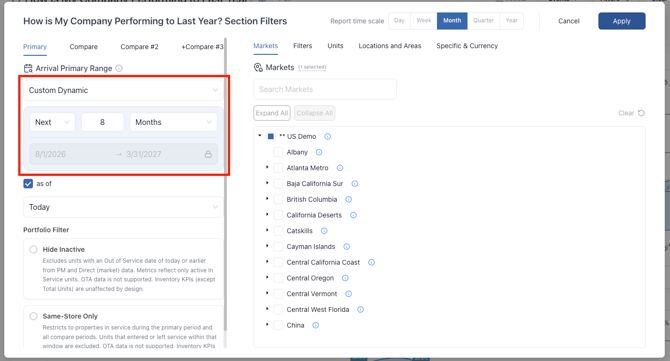The image size is (670, 361).
Task: Click the lock icon in date range field
Action: [x=208, y=154]
